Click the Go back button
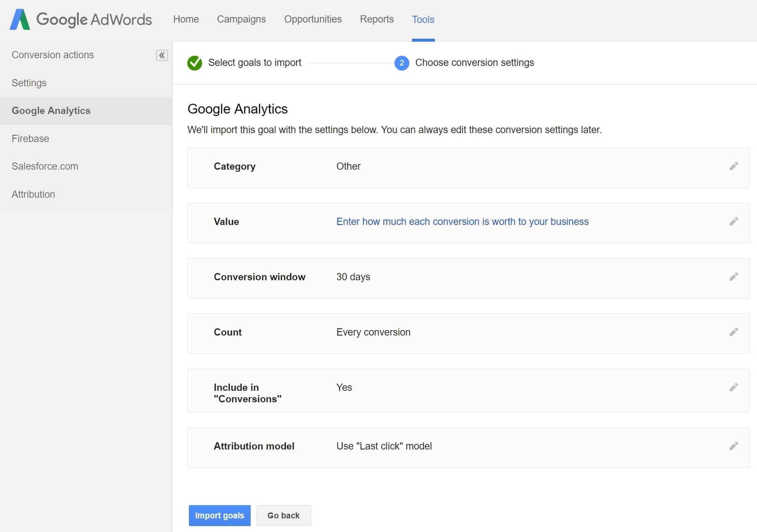Viewport: 757px width, 532px height. [x=283, y=515]
